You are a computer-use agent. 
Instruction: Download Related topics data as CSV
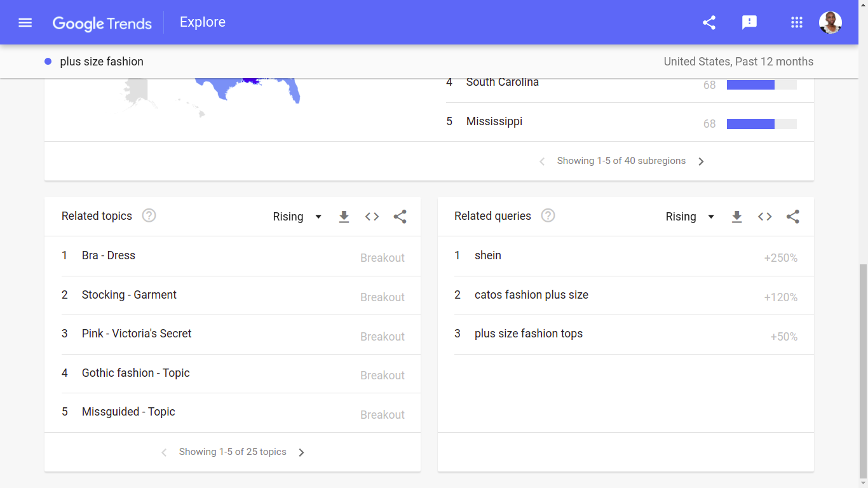click(x=344, y=217)
